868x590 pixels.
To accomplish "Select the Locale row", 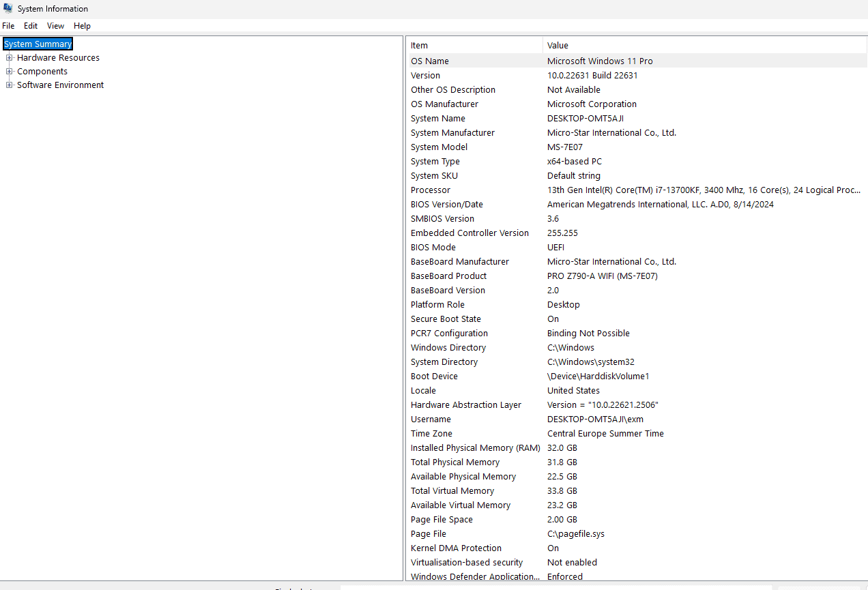I will [637, 391].
